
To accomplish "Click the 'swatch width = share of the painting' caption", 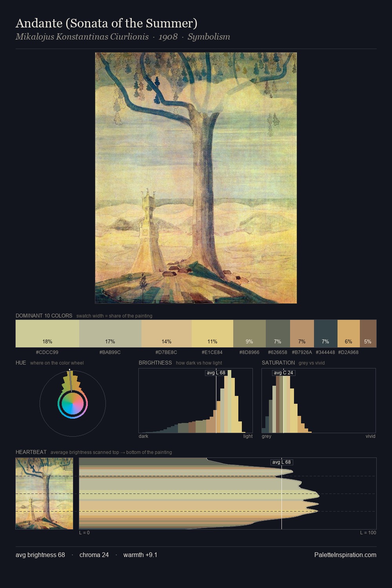I will coord(114,316).
